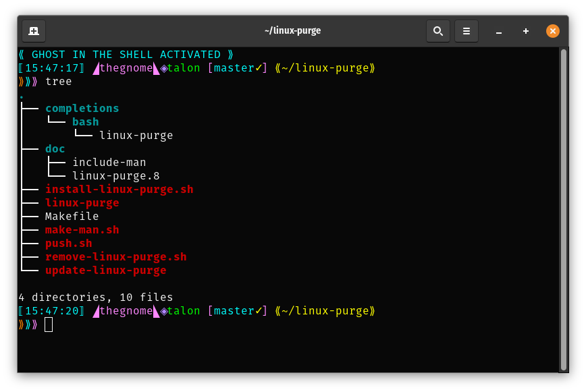Viewport: 586px width, 392px height.
Task: Close the terminal with the orange button
Action: (553, 31)
